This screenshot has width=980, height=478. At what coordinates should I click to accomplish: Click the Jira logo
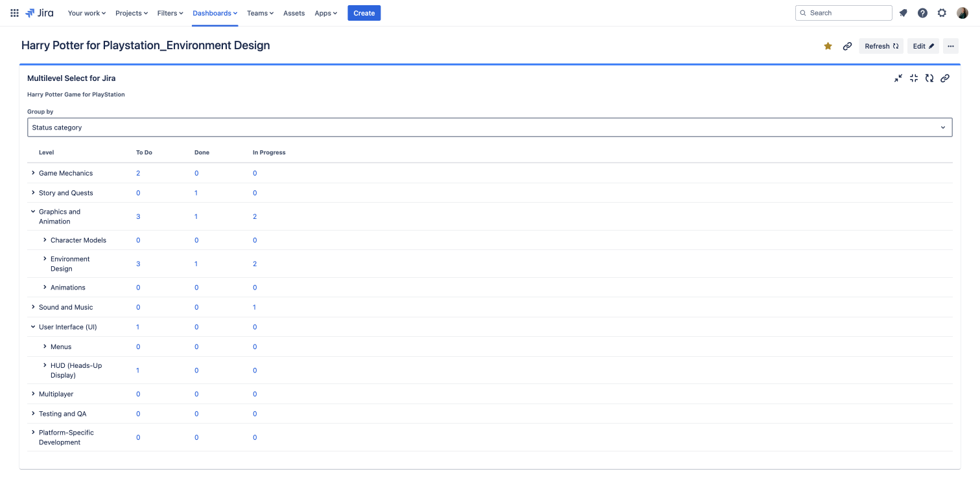pos(40,13)
